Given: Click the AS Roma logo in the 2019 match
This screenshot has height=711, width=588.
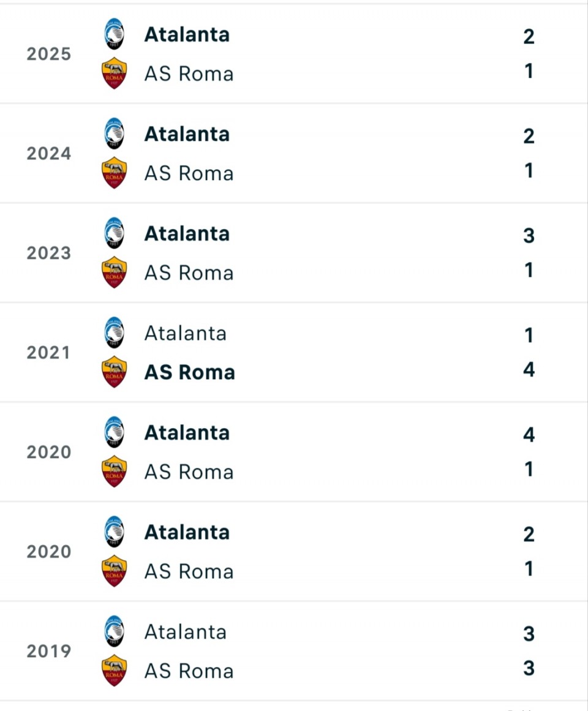Looking at the screenshot, I should tap(114, 671).
